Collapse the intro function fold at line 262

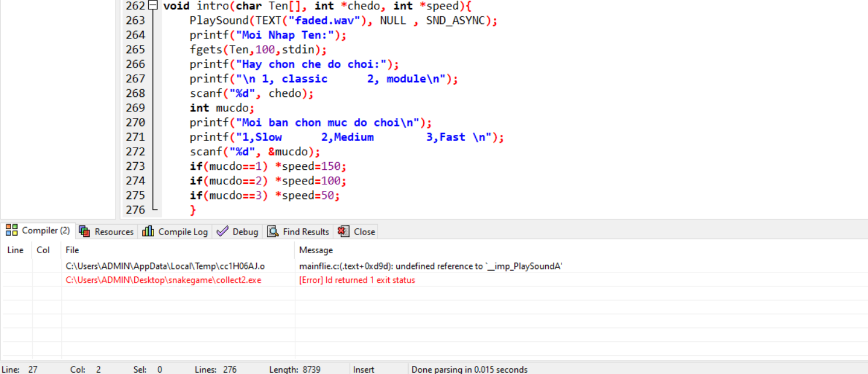point(153,6)
